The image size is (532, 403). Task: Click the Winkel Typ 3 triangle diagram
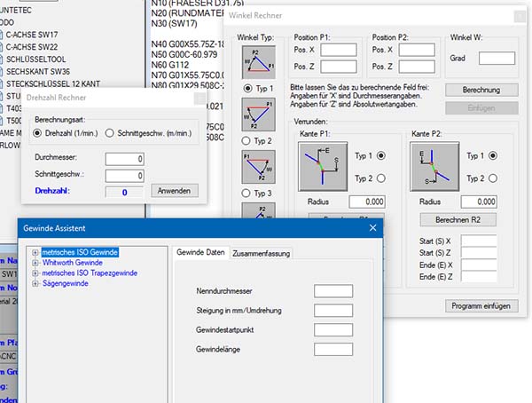coord(258,167)
